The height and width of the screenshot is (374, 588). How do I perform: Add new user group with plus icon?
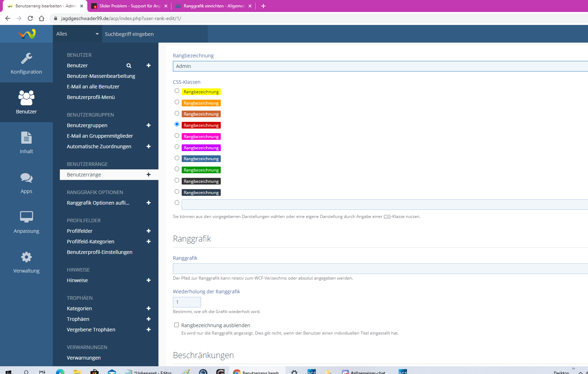(149, 125)
